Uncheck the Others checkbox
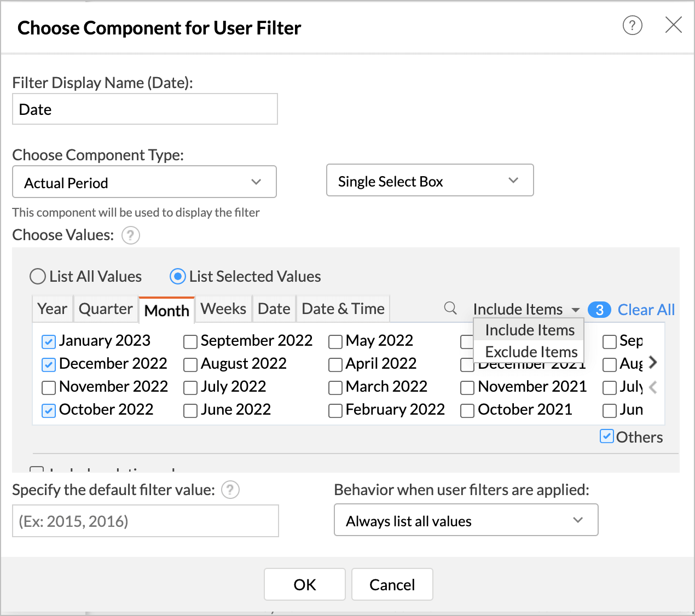Screen dimensions: 695x616 point(606,437)
